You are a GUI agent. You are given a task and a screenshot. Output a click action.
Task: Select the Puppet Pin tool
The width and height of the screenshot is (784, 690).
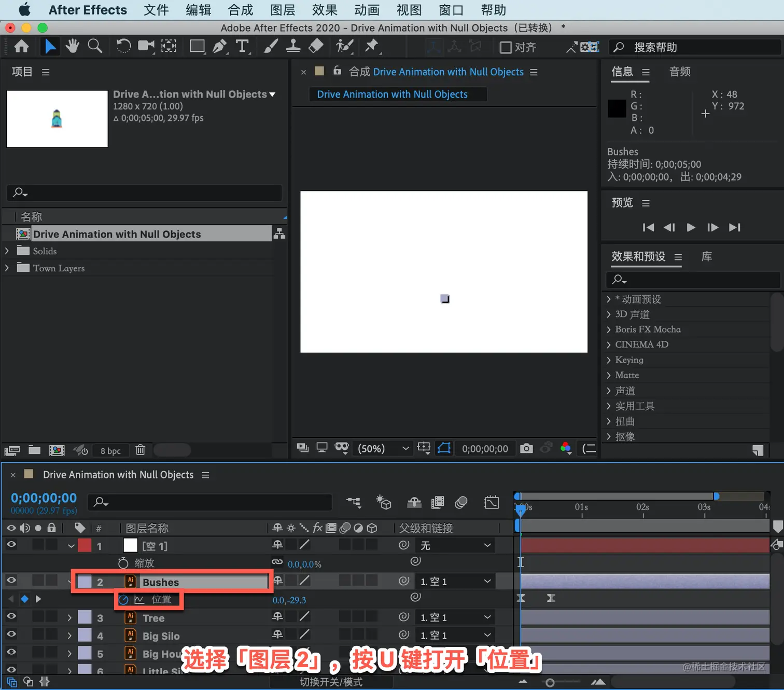pos(372,46)
